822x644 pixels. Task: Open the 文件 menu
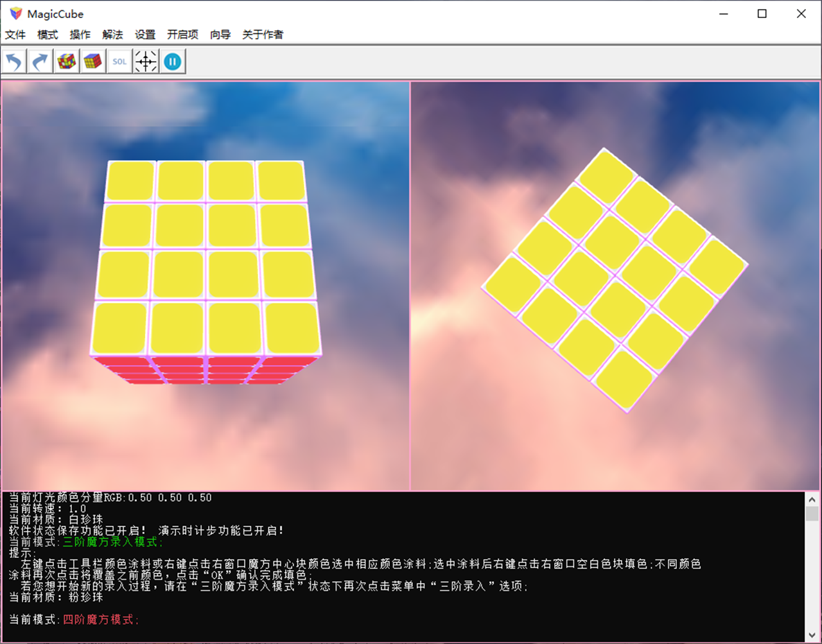point(15,35)
